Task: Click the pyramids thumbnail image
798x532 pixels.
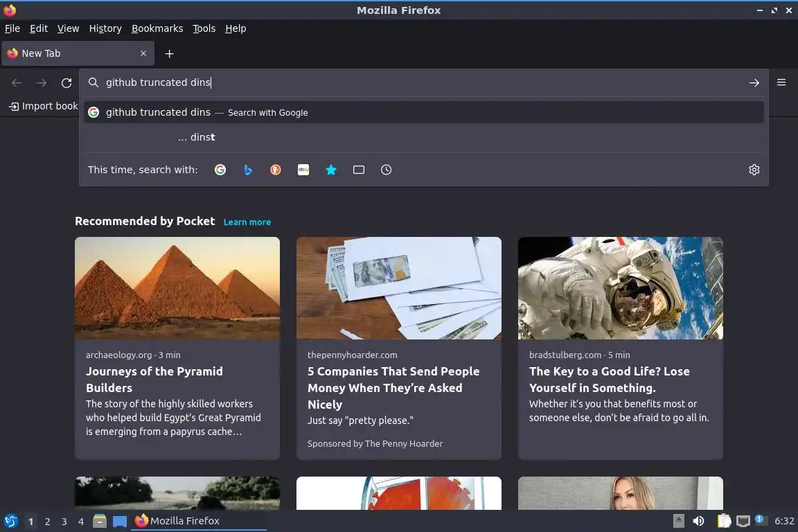Action: 177,288
